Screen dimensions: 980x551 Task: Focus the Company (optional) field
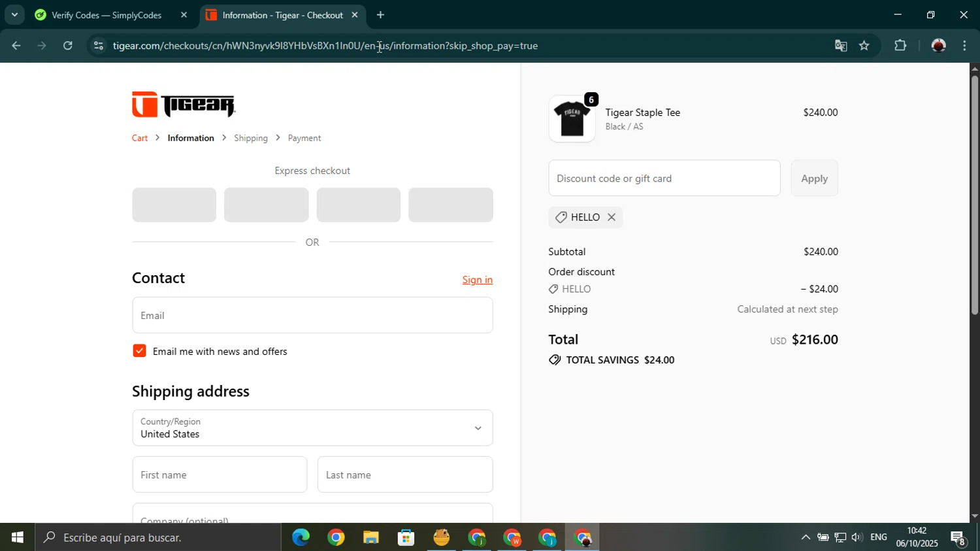[x=312, y=514]
